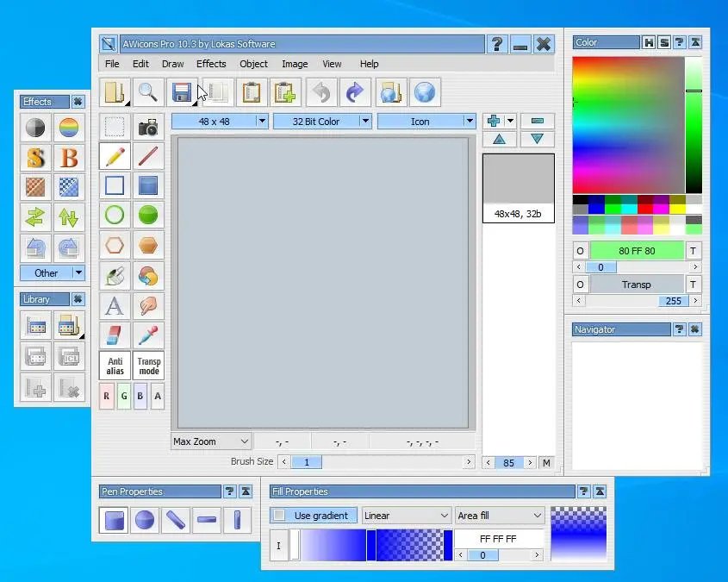Image resolution: width=728 pixels, height=582 pixels.
Task: Toggle Anti alias mode
Action: pos(115,366)
